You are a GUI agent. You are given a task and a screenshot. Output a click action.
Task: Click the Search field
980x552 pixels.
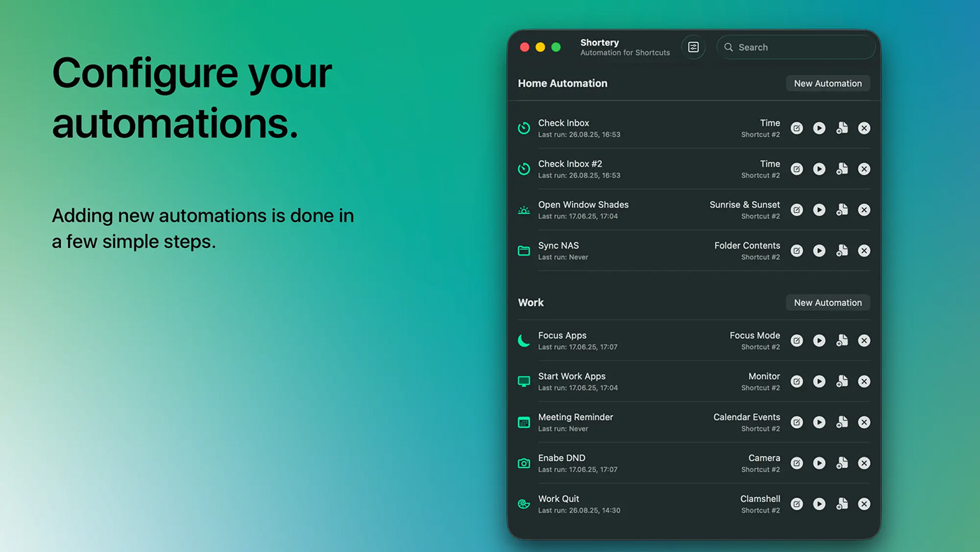(x=796, y=47)
